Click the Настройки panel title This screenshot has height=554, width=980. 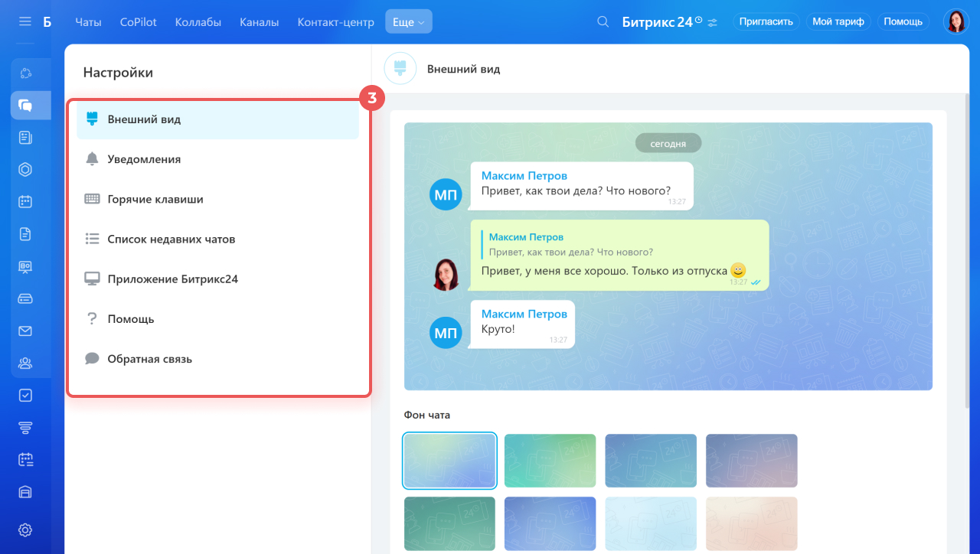coord(118,73)
